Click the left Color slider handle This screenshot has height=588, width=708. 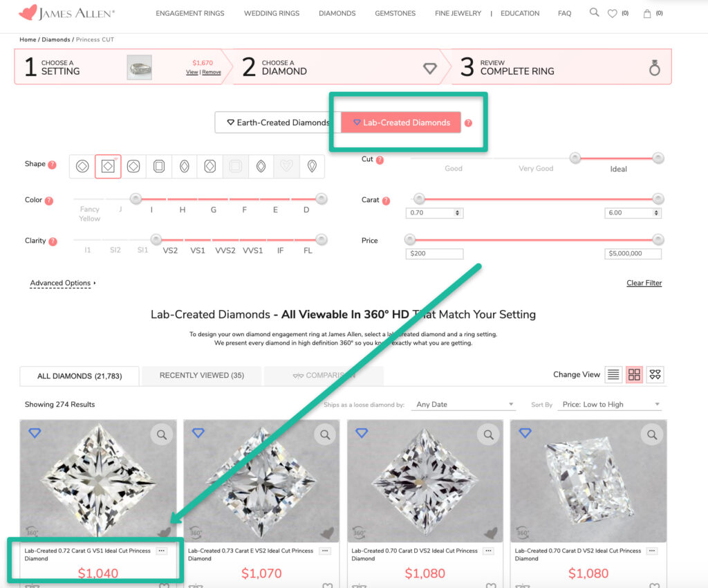[136, 199]
